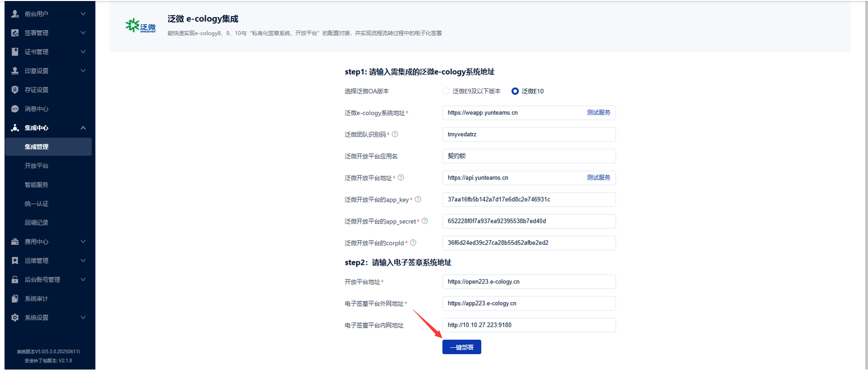868x370 pixels.
Task: Focus the 泛微团队识别码 input field
Action: tap(529, 134)
